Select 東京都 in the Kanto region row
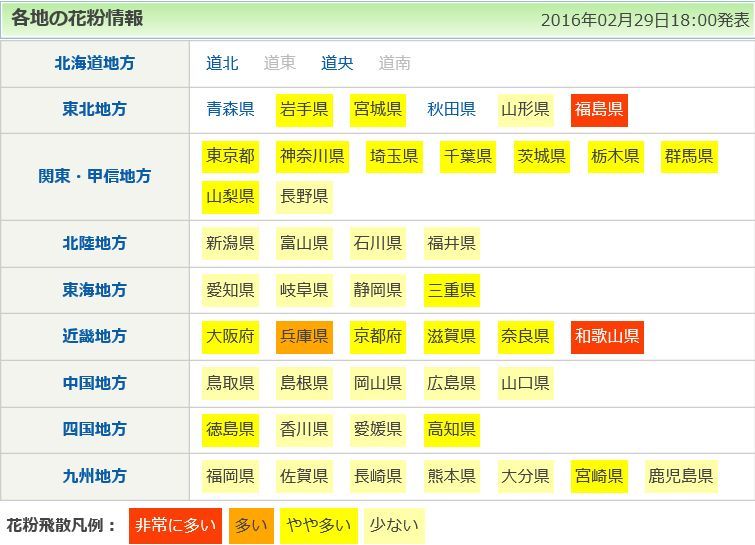 coord(230,156)
